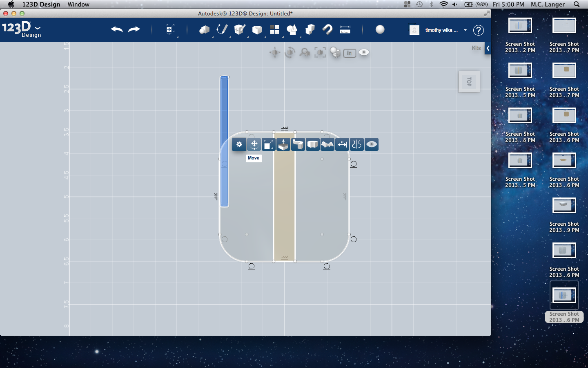Screen dimensions: 588x368
Task: Toggle the perspective view cube icon
Action: click(335, 52)
